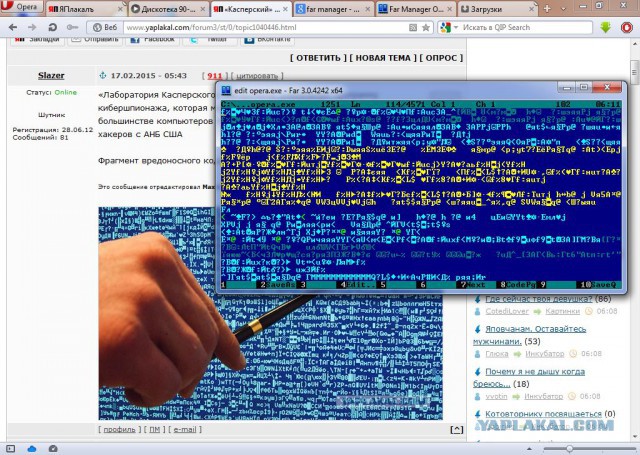Click the RSS feed icon in address bar

click(x=413, y=27)
